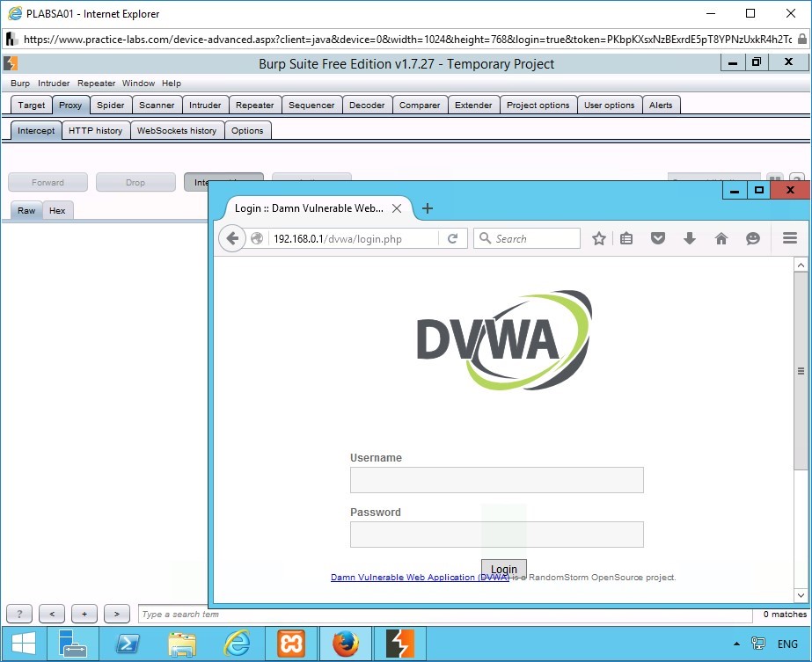The height and width of the screenshot is (662, 812).
Task: Click the Burp search term field
Action: pyautogui.click(x=444, y=615)
